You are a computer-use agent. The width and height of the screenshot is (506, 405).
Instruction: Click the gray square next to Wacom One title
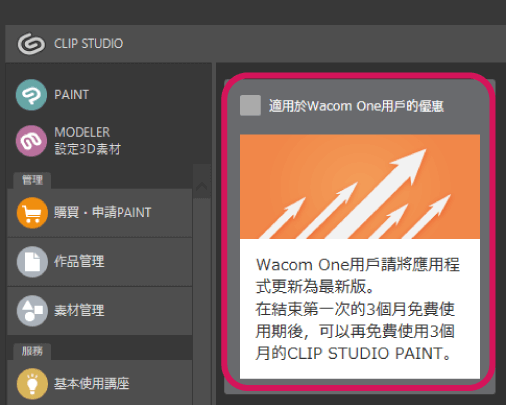pyautogui.click(x=250, y=105)
